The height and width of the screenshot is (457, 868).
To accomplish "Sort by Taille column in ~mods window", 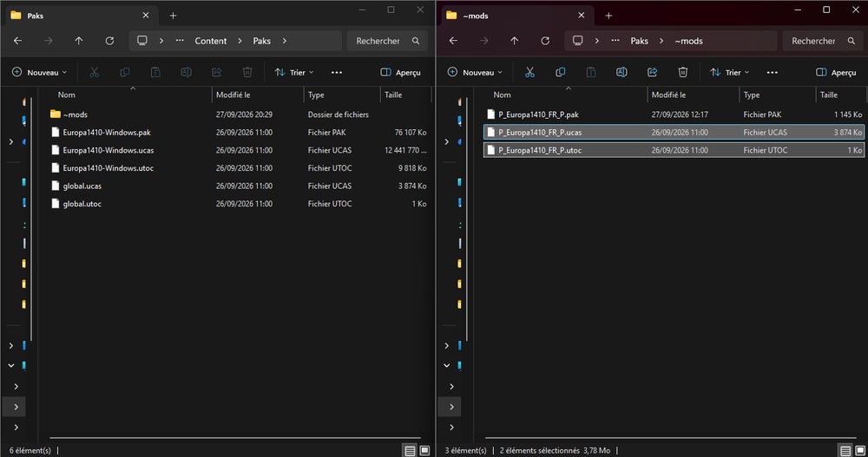I will [x=829, y=95].
